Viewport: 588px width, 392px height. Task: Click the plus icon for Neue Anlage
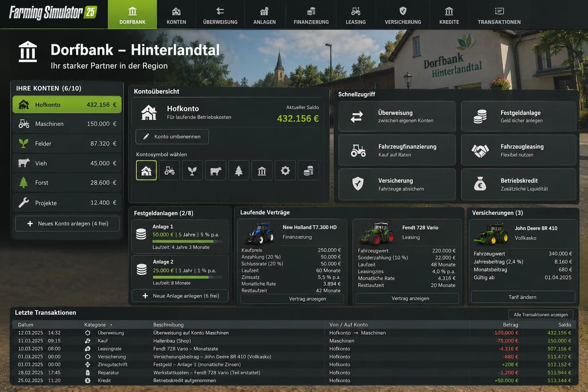[x=145, y=296]
